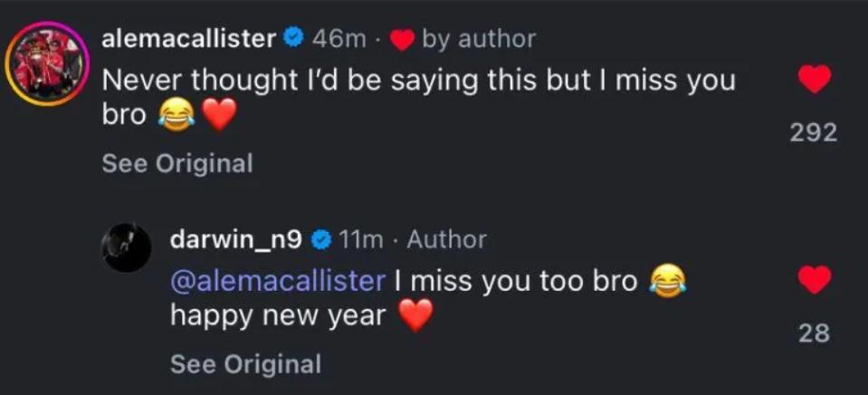The width and height of the screenshot is (868, 395).
Task: View the 292 likes count
Action: [813, 133]
